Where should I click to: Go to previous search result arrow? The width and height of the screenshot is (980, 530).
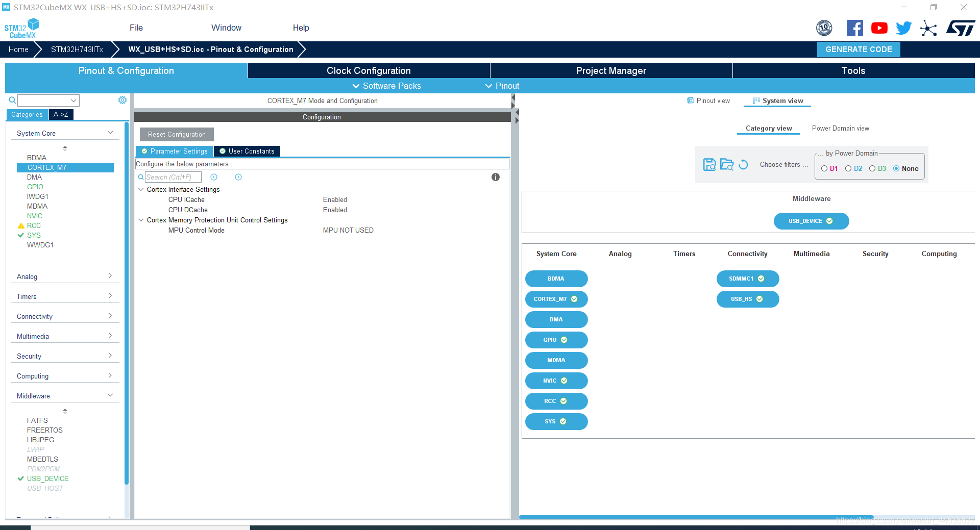[214, 177]
